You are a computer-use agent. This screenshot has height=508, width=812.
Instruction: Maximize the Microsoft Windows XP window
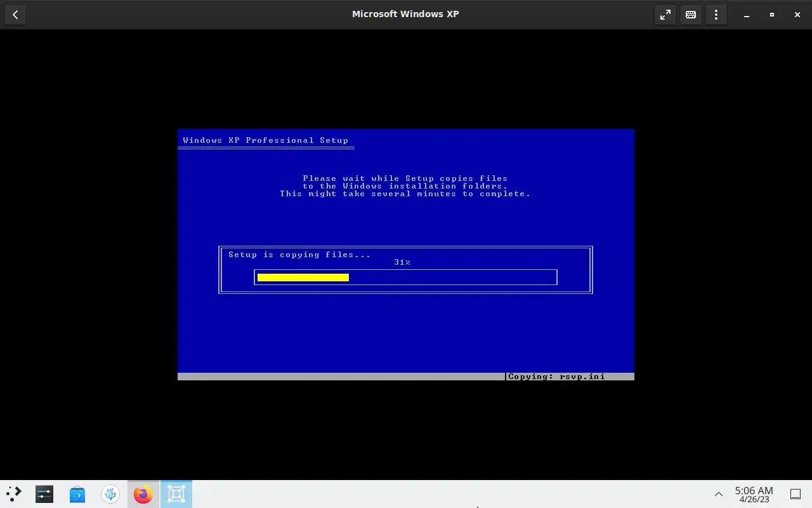click(x=772, y=15)
